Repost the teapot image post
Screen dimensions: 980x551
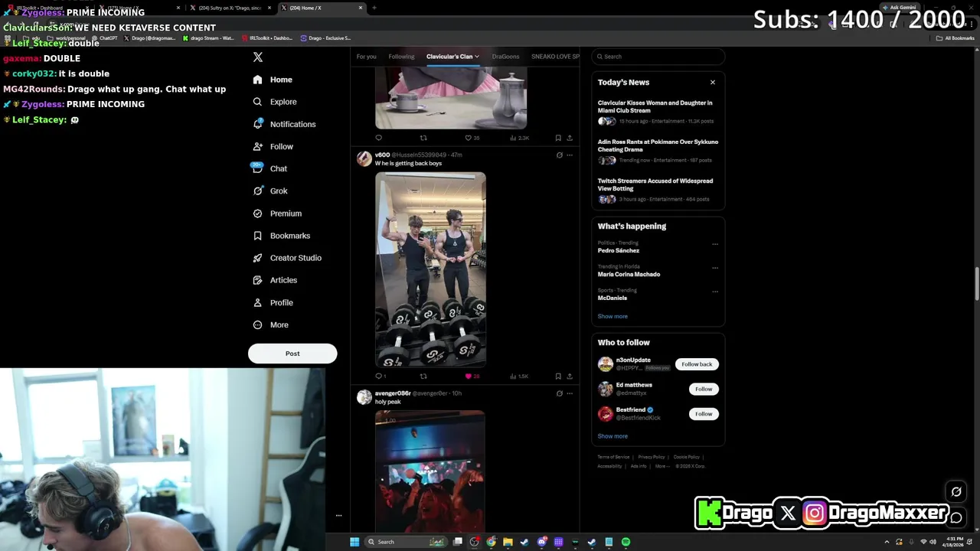tap(423, 138)
